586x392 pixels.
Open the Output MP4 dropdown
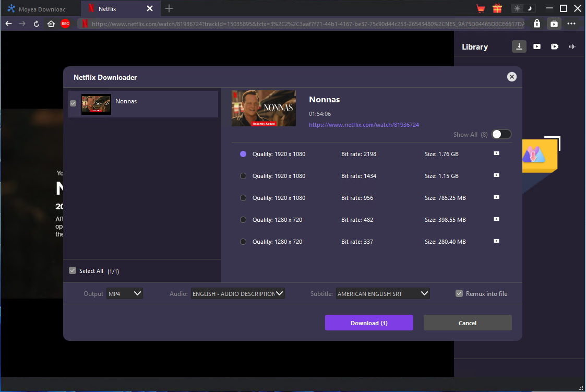pos(124,293)
